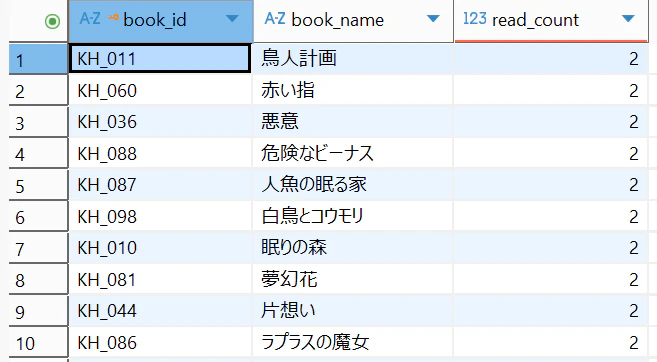Select the book_id column header
Screen dimensions: 657x362
[x=161, y=21]
